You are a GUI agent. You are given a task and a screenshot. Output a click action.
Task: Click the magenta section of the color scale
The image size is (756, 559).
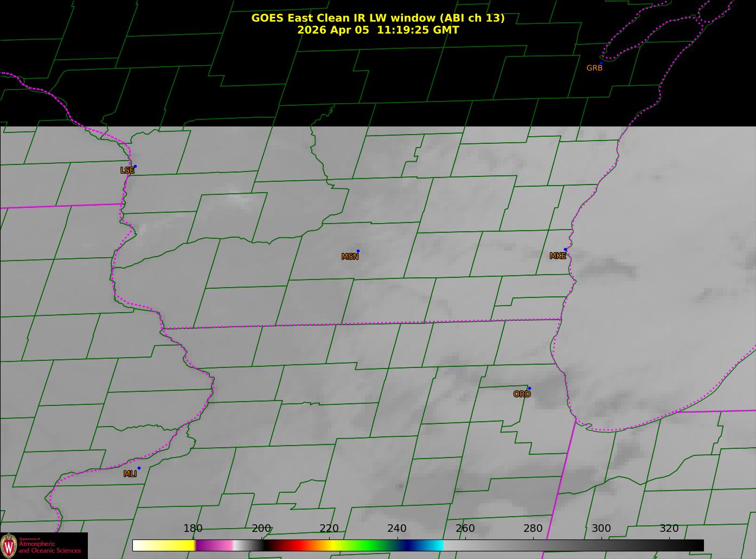point(214,545)
